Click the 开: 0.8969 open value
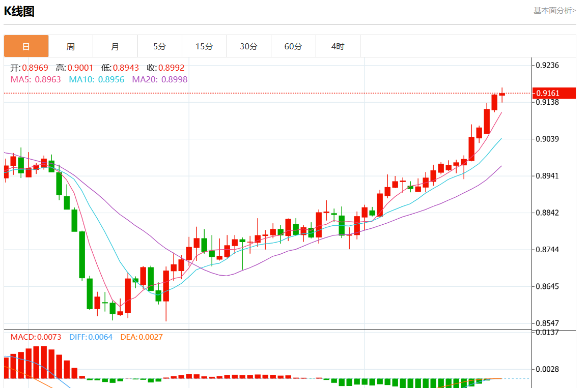The width and height of the screenshot is (588, 388). (29, 68)
